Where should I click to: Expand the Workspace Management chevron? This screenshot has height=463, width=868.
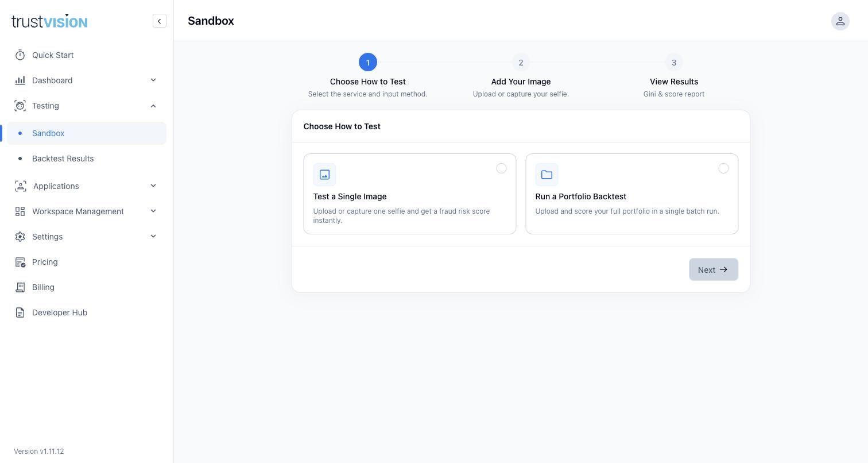153,211
